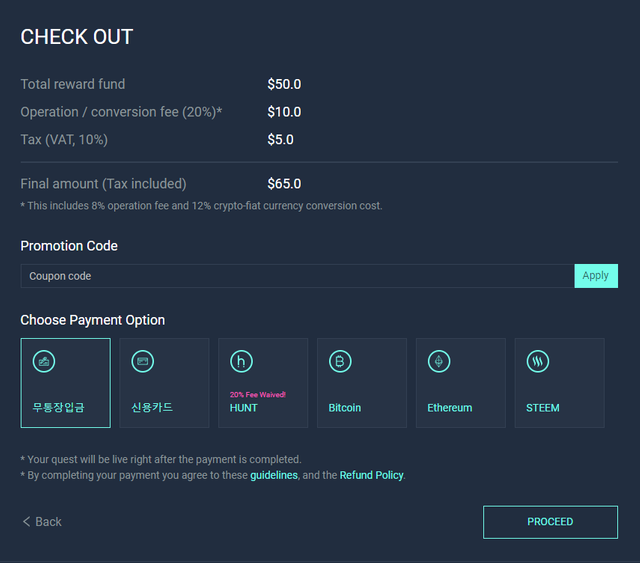Click the bank transfer icon in 무통장입금 card
640x563 pixels.
[44, 361]
